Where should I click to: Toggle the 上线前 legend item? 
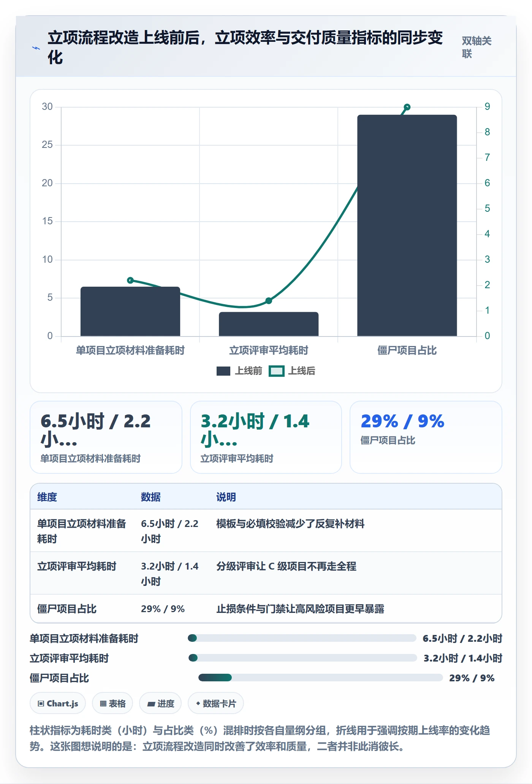[239, 371]
